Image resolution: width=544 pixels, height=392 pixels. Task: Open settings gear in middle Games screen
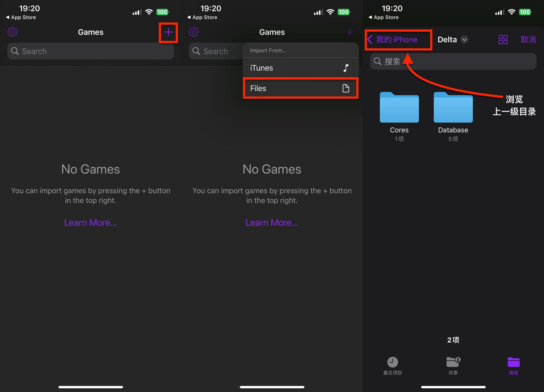point(194,32)
